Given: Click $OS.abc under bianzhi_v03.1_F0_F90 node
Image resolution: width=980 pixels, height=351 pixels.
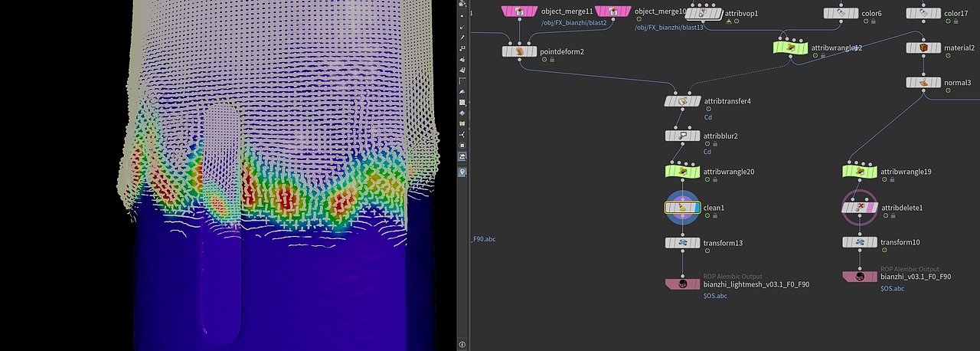Looking at the screenshot, I should (x=893, y=288).
